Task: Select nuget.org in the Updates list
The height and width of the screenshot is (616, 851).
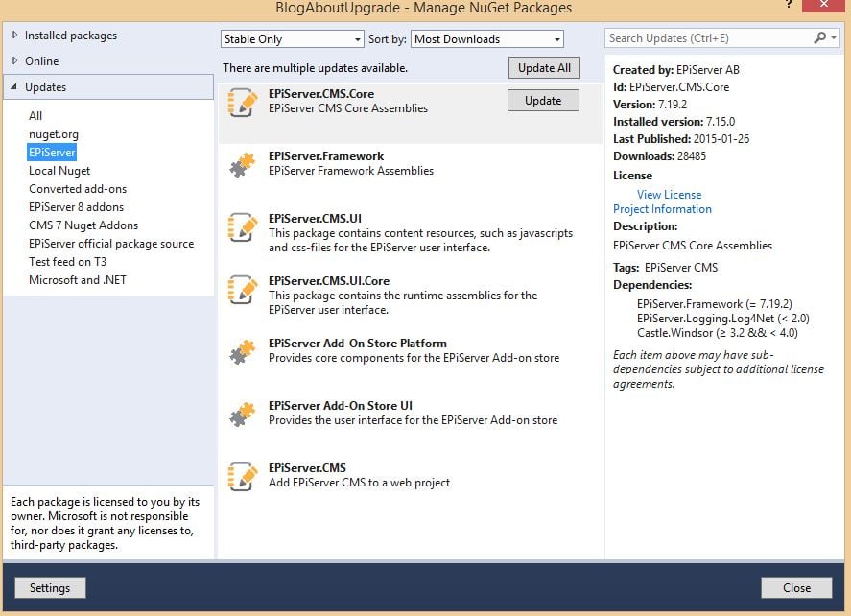Action: (52, 133)
